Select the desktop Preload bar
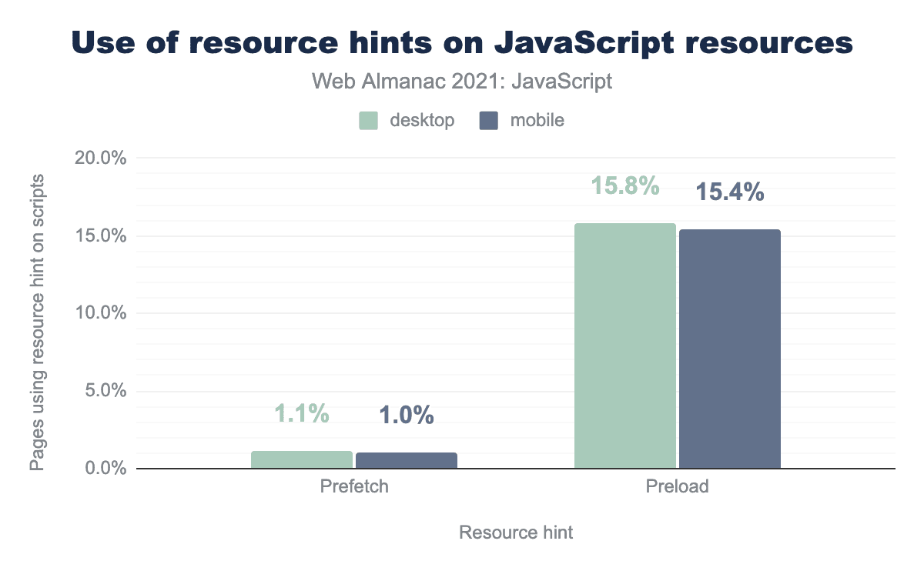924x571 pixels. click(625, 346)
